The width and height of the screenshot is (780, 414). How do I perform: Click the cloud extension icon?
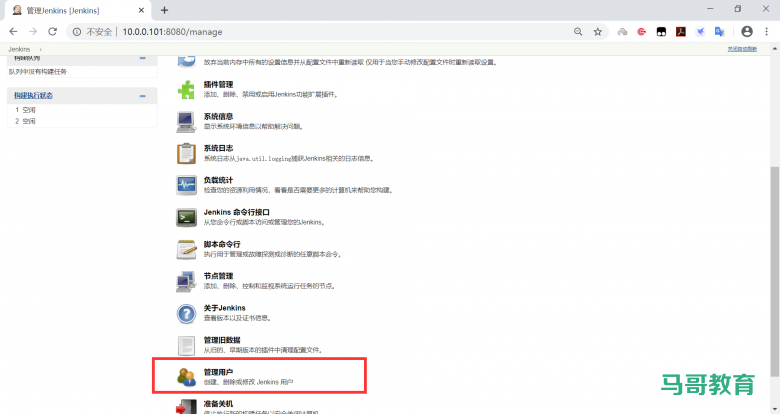622,32
